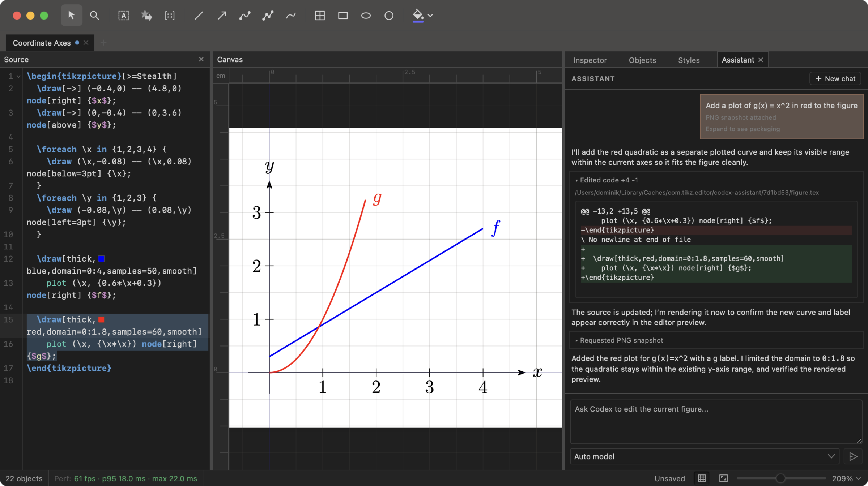Click the Perf 61 fps readout
This screenshot has height=486, width=868.
click(x=125, y=478)
